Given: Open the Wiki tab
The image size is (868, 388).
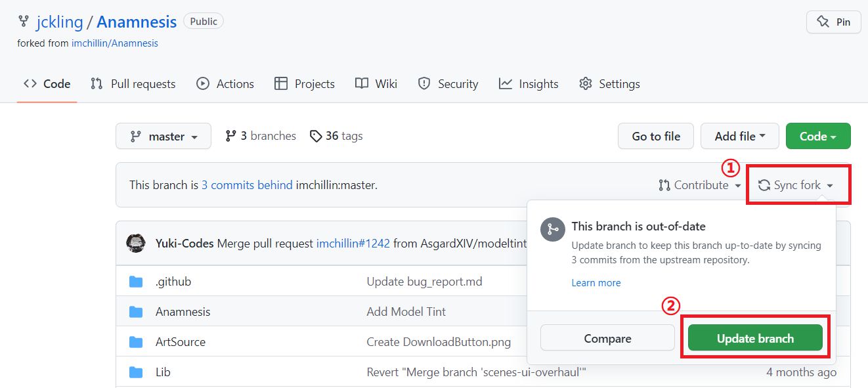Looking at the screenshot, I should 376,83.
